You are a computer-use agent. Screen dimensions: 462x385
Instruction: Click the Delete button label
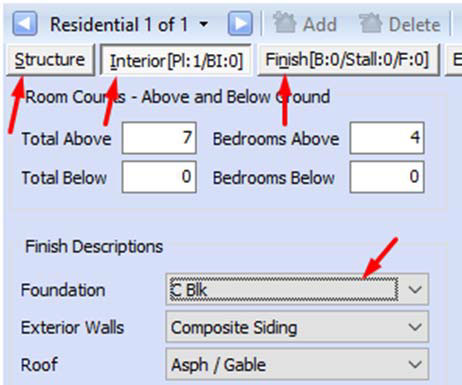pyautogui.click(x=415, y=25)
